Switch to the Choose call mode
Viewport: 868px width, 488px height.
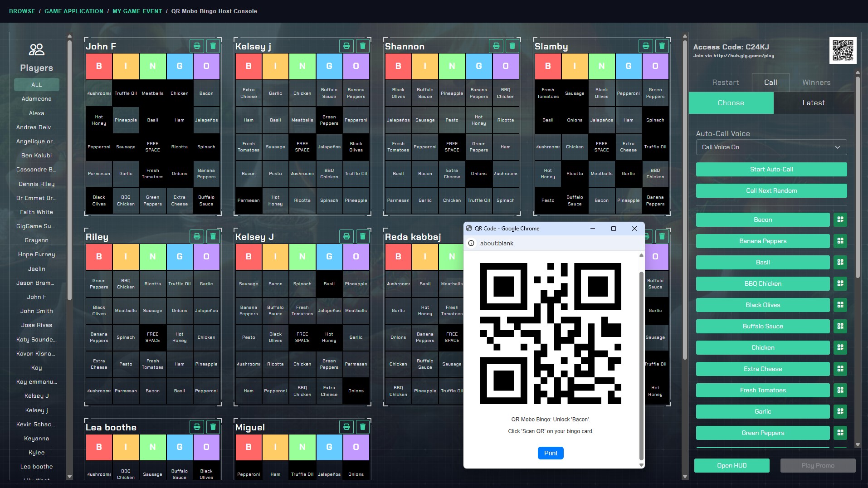731,103
